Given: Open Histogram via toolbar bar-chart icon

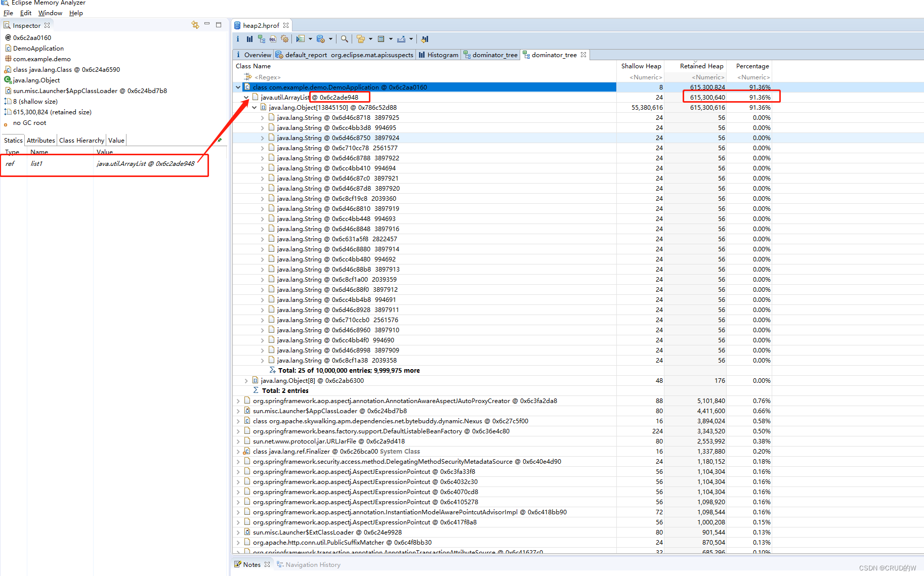Looking at the screenshot, I should click(x=249, y=39).
